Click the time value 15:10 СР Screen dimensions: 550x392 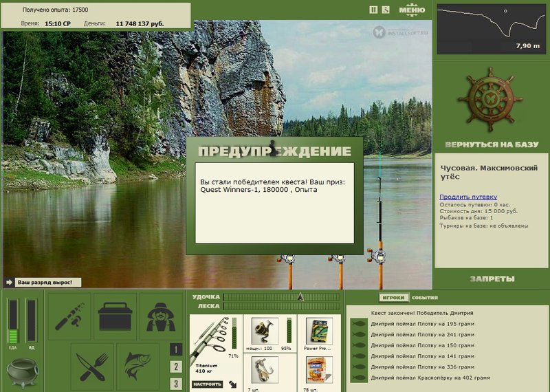pos(58,24)
